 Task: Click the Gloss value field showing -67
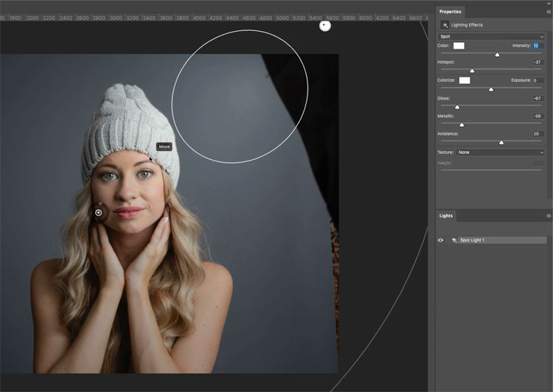pos(538,98)
